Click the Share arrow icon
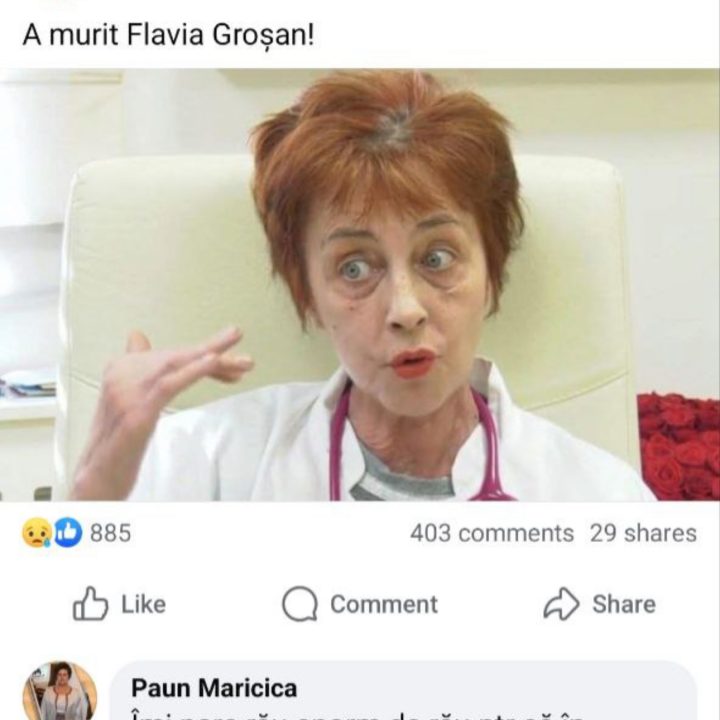This screenshot has width=720, height=720. pos(561,604)
